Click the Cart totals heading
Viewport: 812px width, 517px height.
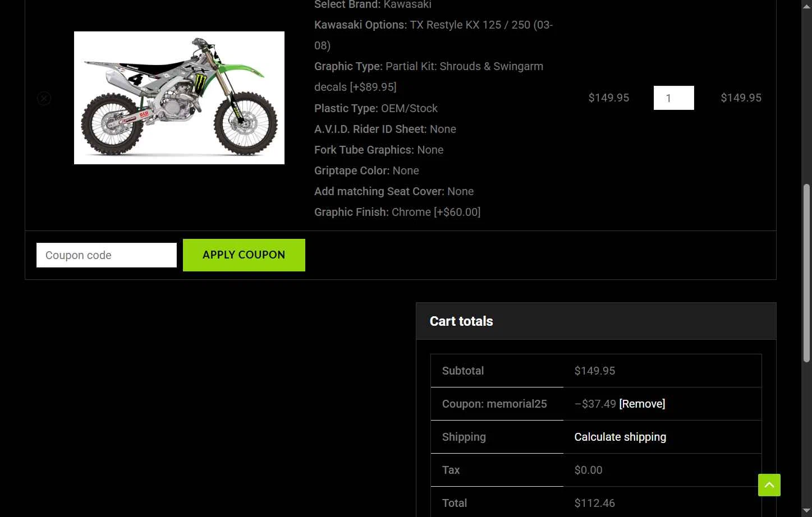[461, 321]
